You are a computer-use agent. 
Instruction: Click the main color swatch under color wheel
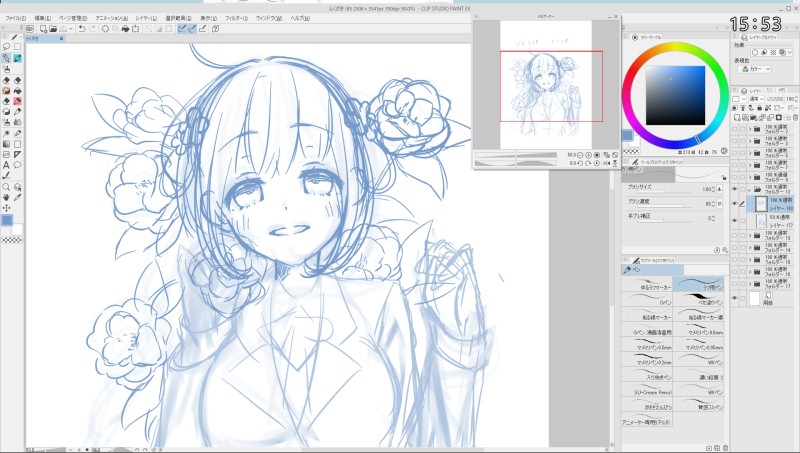pyautogui.click(x=628, y=135)
